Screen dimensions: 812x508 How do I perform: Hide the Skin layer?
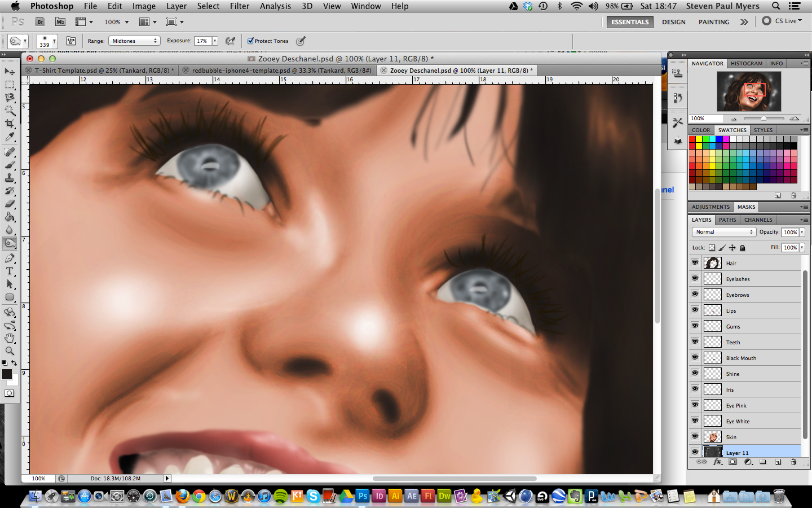pos(695,437)
